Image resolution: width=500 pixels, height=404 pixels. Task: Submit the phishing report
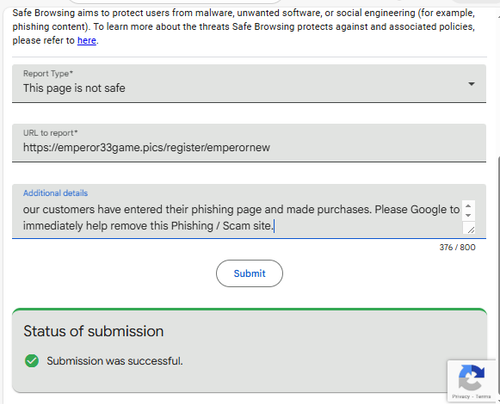click(249, 273)
